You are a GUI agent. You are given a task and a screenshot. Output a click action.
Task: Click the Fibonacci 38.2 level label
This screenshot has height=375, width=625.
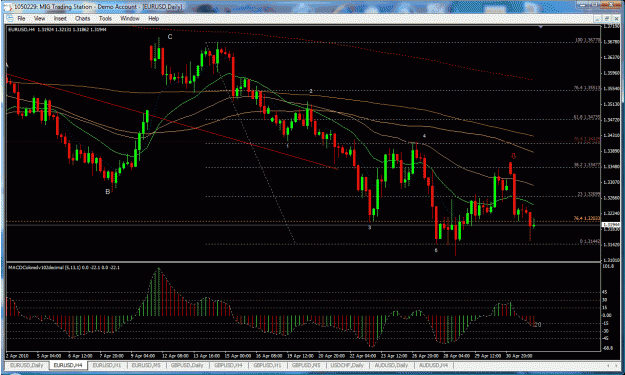(x=587, y=165)
